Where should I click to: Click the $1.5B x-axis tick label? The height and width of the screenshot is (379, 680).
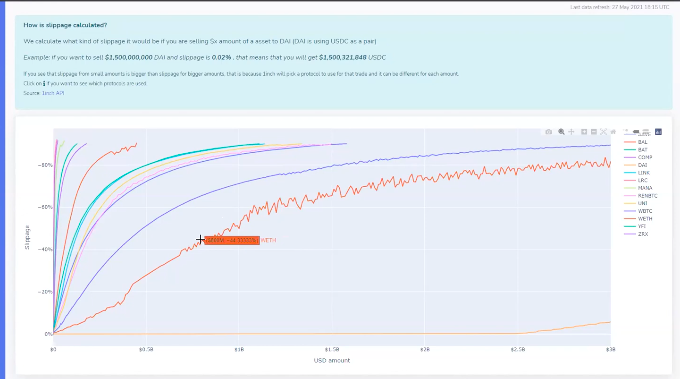pyautogui.click(x=332, y=350)
